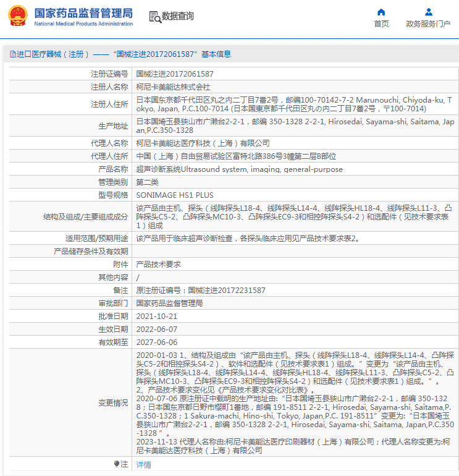459x476 pixels.
Task: Click the 结构及组成 composition description
Action: coord(295,217)
